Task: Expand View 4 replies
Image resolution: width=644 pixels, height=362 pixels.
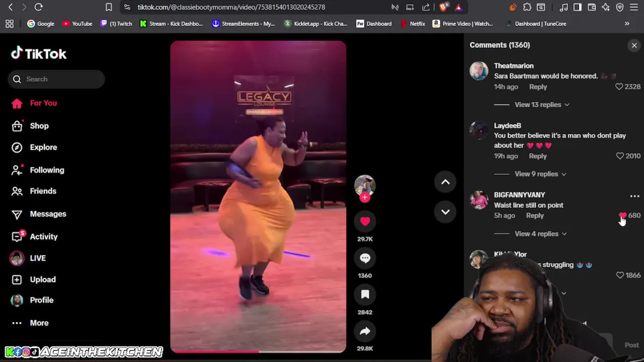Action: pos(540,234)
